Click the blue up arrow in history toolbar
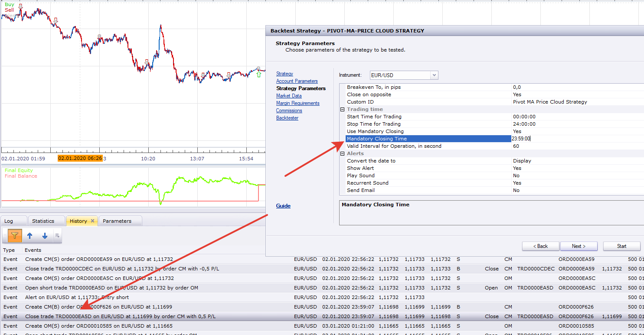 tap(30, 236)
